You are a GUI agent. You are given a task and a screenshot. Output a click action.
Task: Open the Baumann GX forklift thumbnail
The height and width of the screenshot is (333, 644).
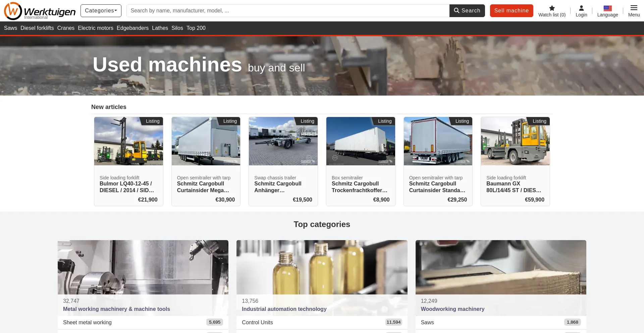tap(515, 141)
